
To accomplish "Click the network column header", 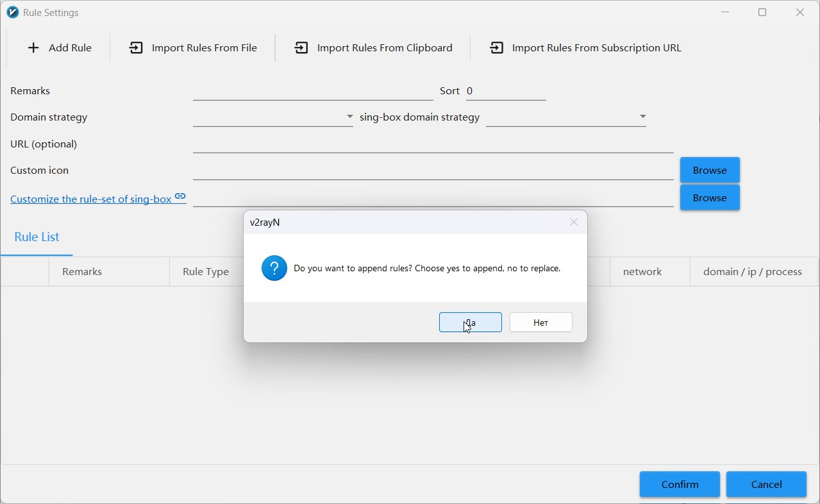I will (650, 272).
